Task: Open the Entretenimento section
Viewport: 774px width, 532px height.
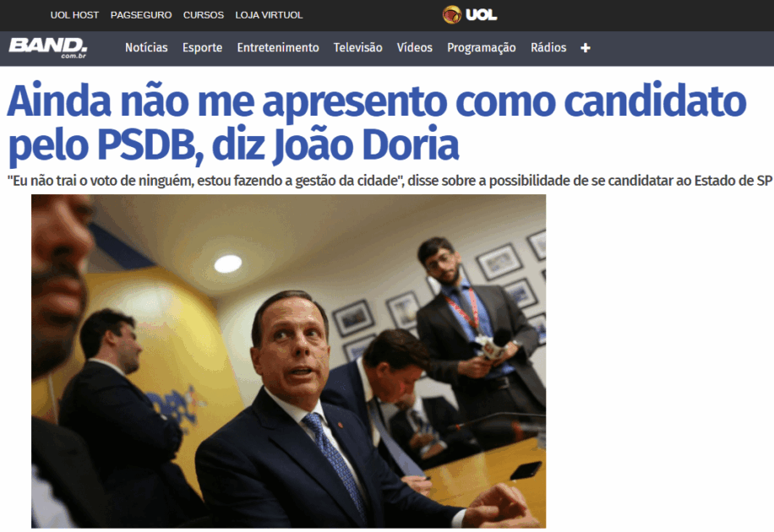Action: coord(278,47)
